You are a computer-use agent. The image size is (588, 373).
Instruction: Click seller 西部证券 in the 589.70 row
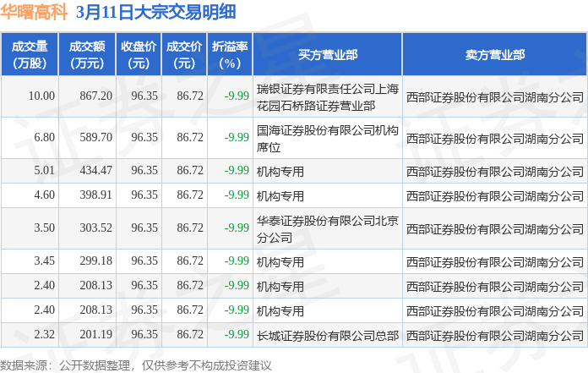pos(494,139)
